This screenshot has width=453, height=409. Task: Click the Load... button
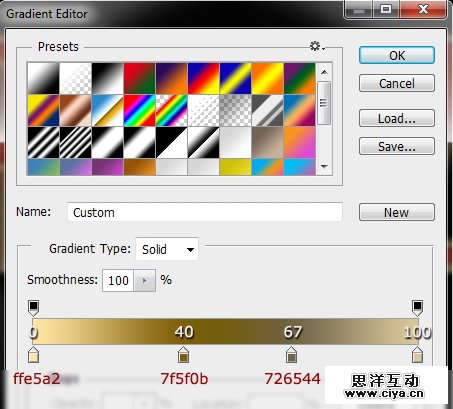tap(397, 118)
